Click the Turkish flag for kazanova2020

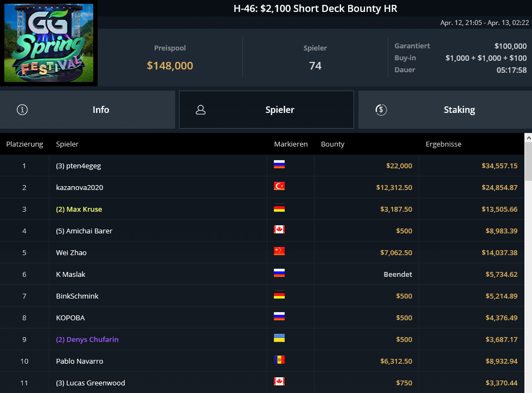tap(279, 186)
